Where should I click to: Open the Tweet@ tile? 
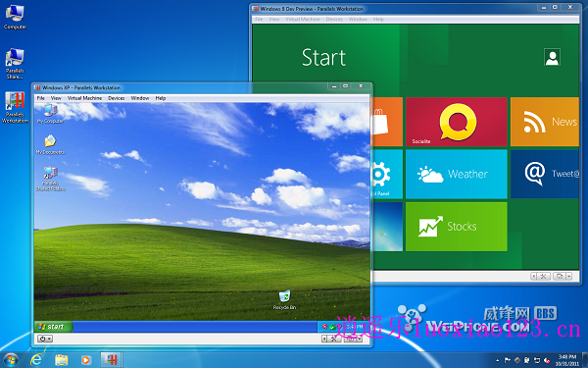click(545, 174)
